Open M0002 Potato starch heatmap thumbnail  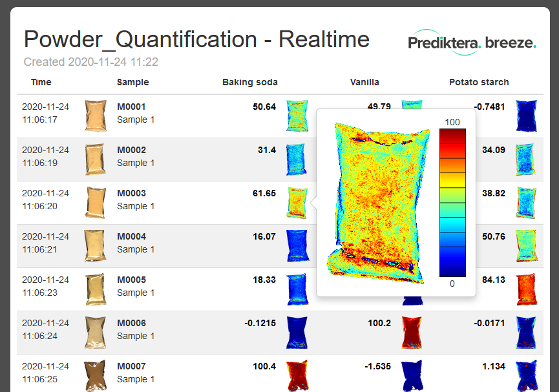(x=526, y=160)
